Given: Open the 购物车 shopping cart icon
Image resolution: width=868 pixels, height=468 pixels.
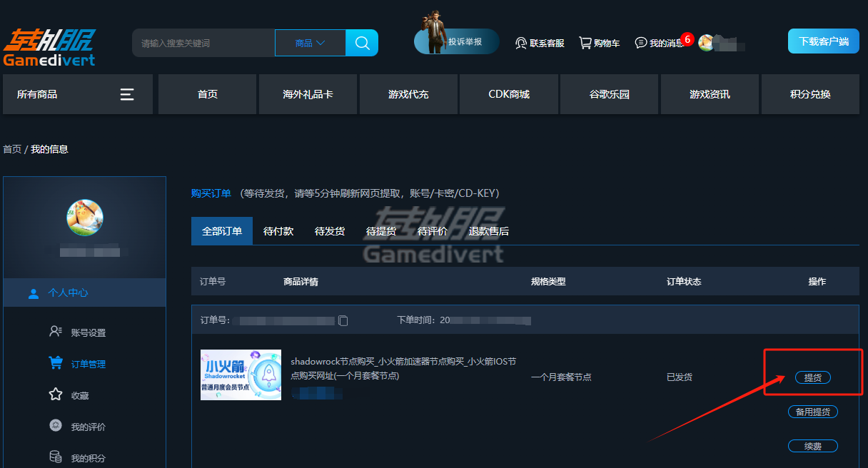Looking at the screenshot, I should point(585,43).
